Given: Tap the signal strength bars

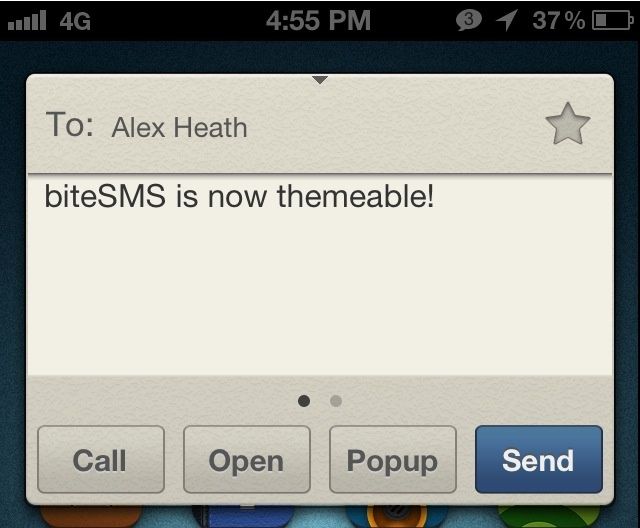Looking at the screenshot, I should pyautogui.click(x=27, y=20).
